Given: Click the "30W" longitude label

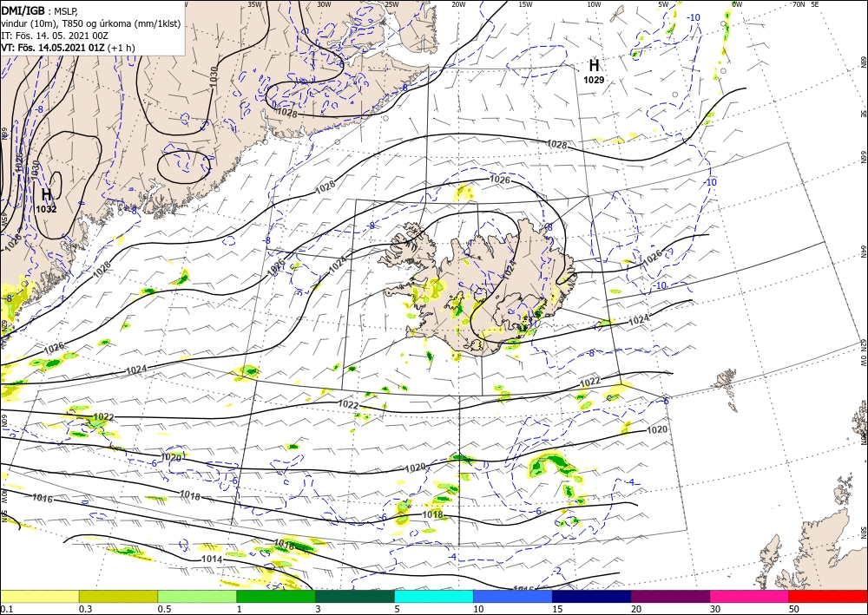Looking at the screenshot, I should [x=324, y=3].
